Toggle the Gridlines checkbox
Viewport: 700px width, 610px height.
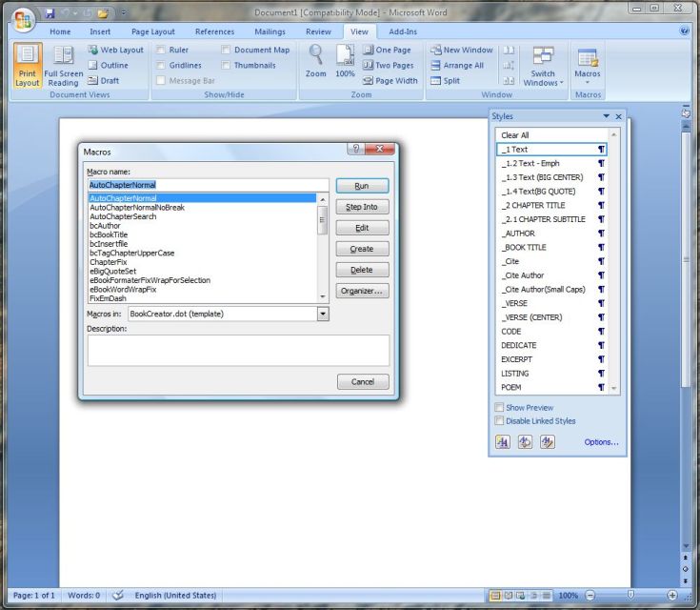point(161,65)
